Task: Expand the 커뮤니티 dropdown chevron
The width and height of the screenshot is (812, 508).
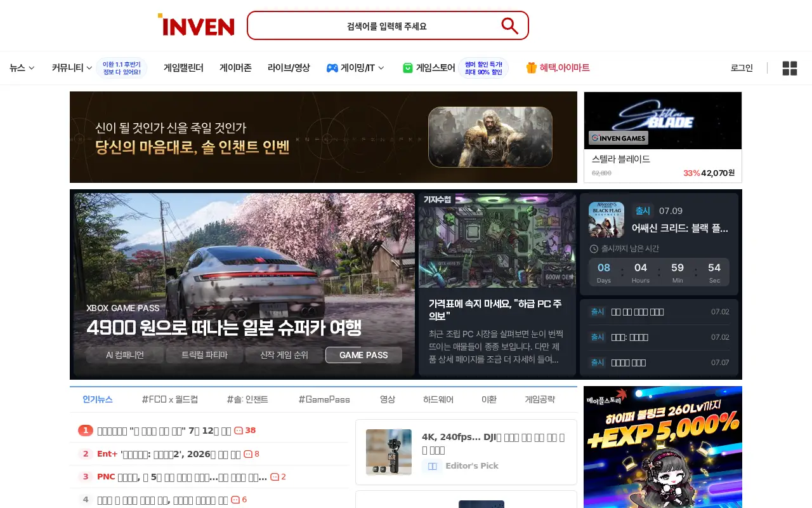Action: click(x=89, y=68)
